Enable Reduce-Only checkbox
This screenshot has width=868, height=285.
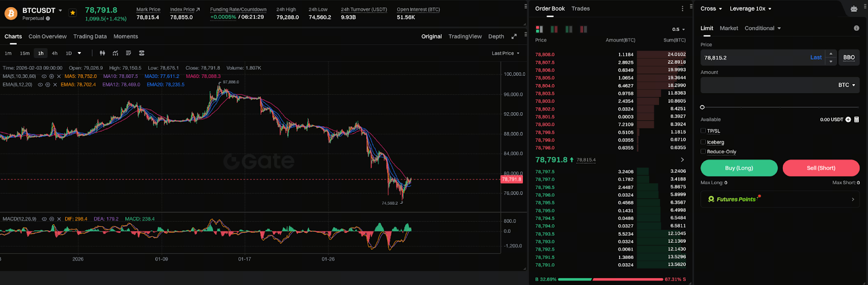click(x=703, y=152)
